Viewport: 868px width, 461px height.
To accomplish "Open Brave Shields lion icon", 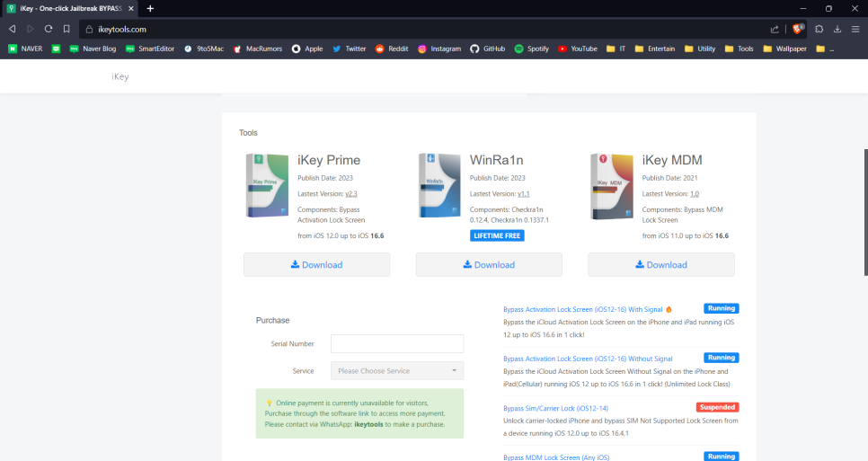I will coord(798,29).
